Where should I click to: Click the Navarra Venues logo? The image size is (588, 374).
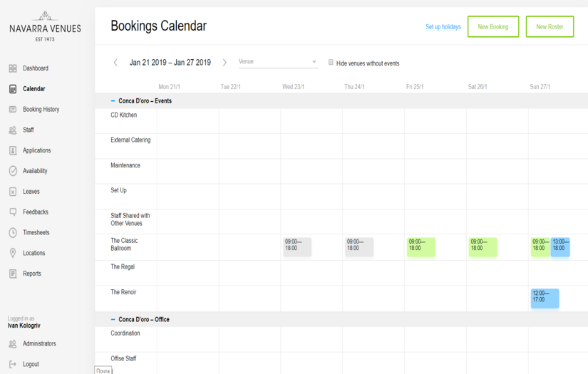click(45, 26)
